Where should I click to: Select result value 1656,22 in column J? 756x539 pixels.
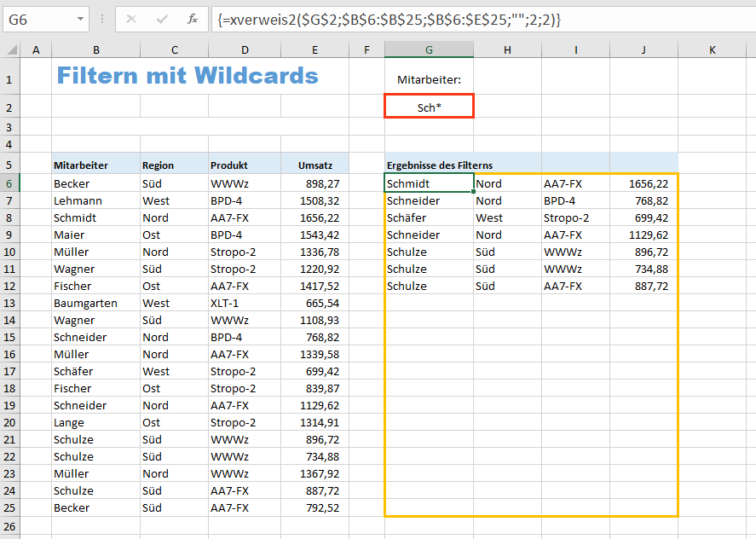point(643,184)
